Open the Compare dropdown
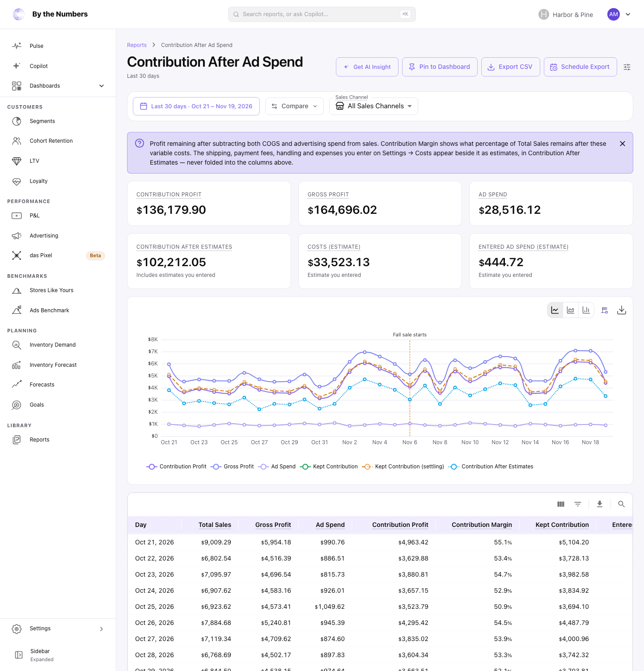644x671 pixels. 294,106
